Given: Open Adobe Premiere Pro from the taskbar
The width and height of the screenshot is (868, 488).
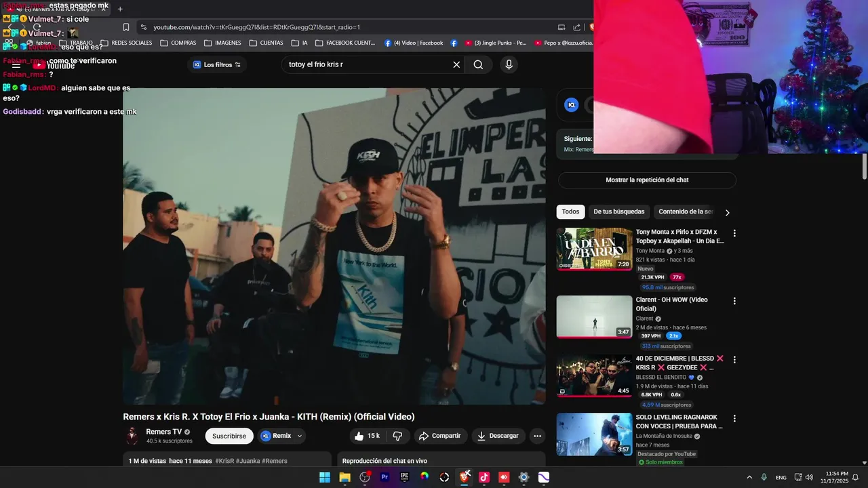Looking at the screenshot, I should pyautogui.click(x=384, y=477).
